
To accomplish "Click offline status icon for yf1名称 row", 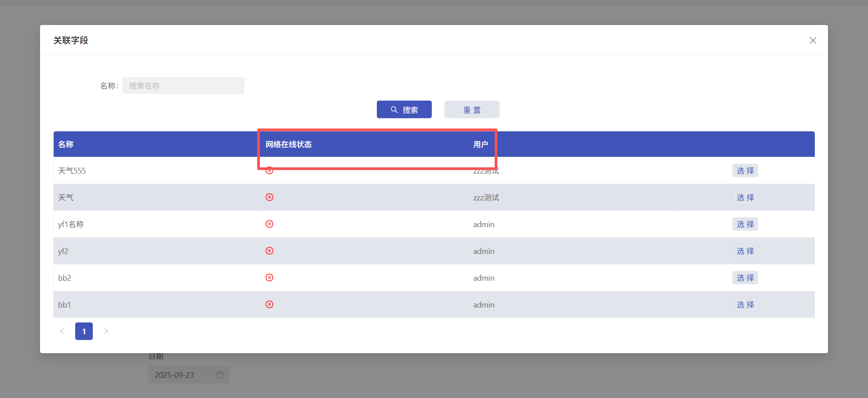I will tap(270, 224).
